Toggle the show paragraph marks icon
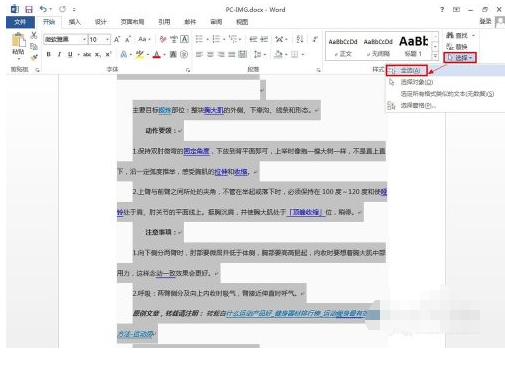This screenshot has height=372, width=505. (315, 39)
